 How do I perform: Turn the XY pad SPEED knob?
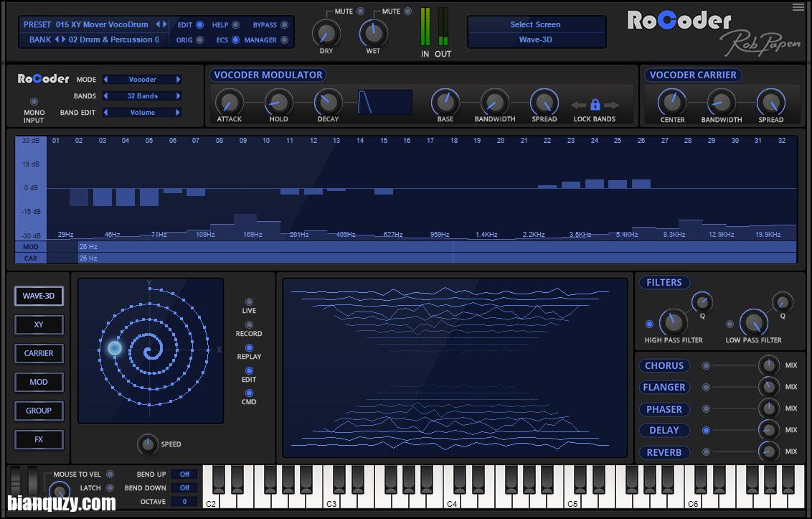[148, 444]
